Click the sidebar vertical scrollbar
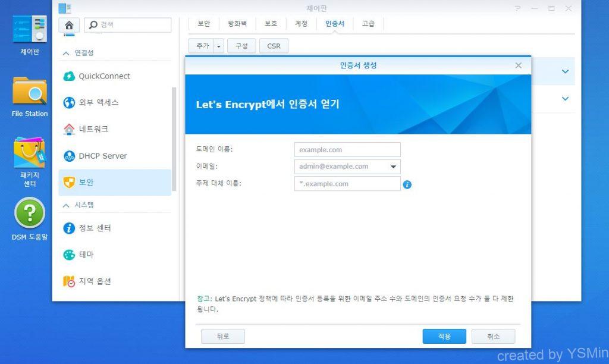The image size is (609, 364). (x=174, y=140)
